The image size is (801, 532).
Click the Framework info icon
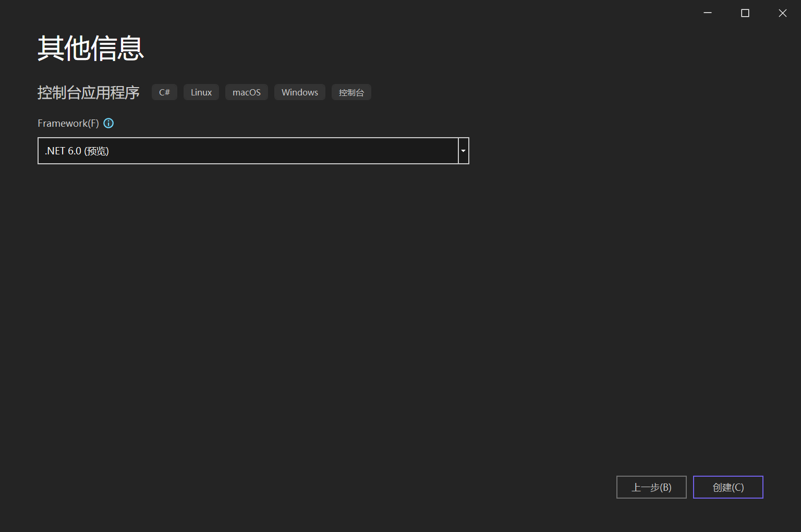[108, 123]
